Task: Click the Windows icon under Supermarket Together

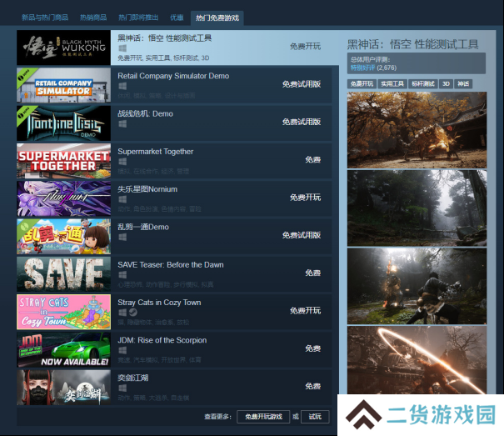Action: (x=122, y=162)
